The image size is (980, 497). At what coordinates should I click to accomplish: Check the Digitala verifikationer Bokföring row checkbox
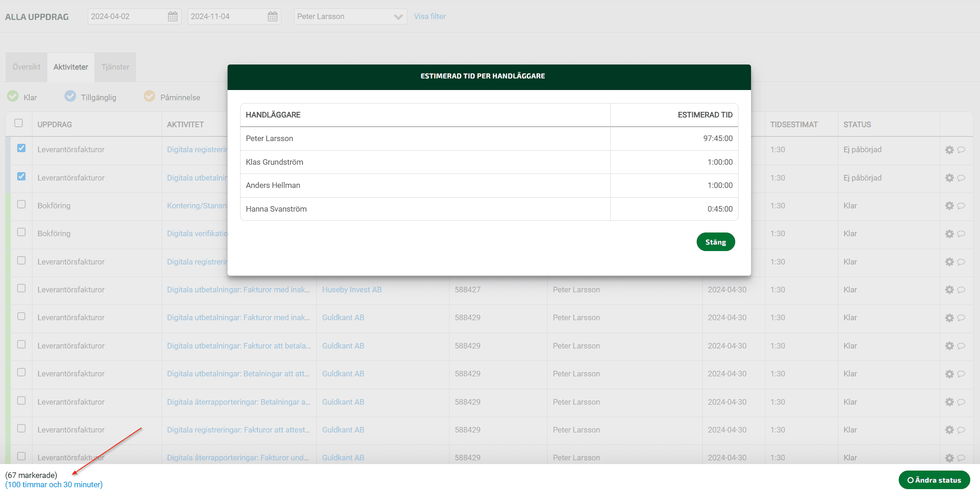21,232
